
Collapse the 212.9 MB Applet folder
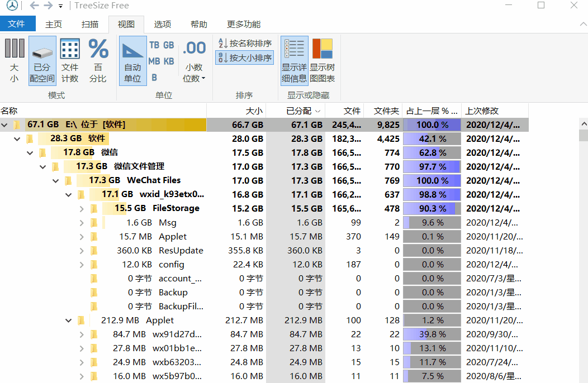click(69, 321)
